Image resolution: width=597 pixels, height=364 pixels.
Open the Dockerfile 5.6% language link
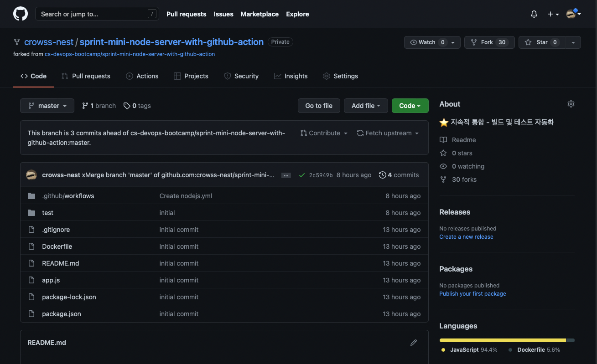pos(535,350)
